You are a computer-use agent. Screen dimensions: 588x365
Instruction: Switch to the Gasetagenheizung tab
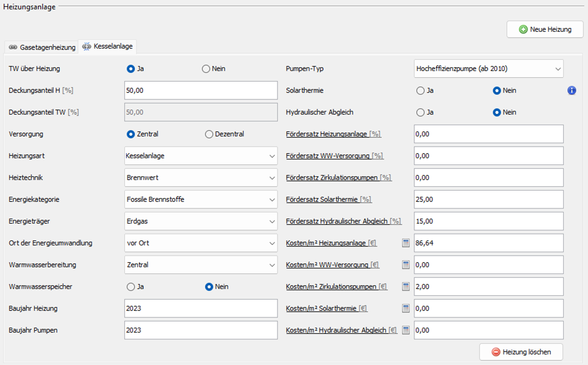click(42, 47)
